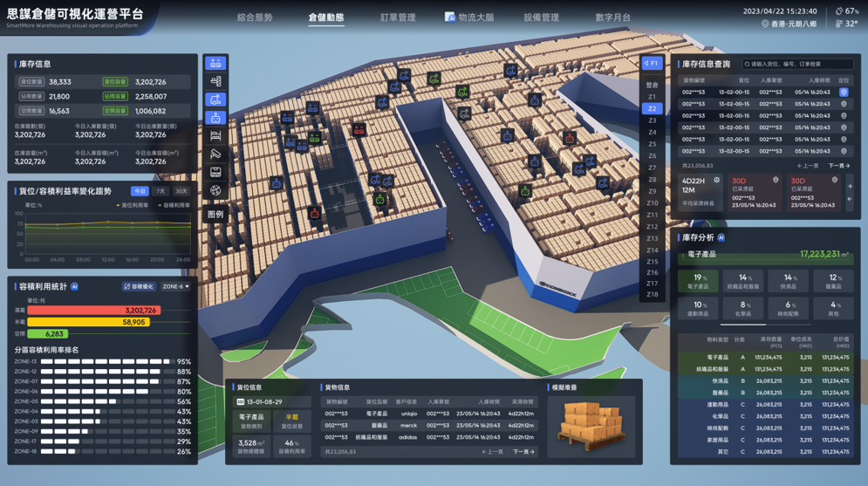Click the locate pin in first inventory row
868x486 pixels.
(x=844, y=92)
